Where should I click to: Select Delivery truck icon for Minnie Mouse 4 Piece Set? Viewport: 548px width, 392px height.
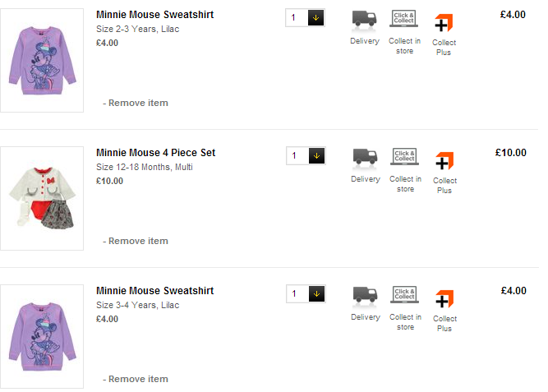365,157
